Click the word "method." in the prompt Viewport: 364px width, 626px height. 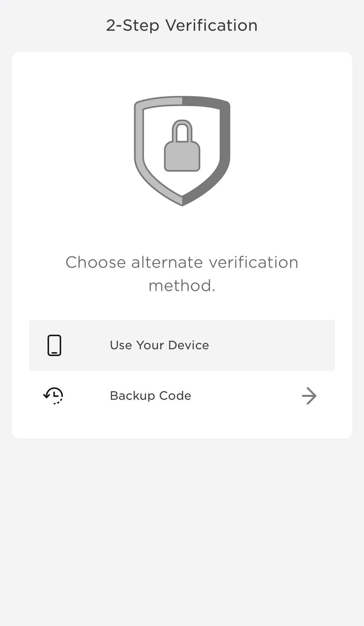(182, 285)
